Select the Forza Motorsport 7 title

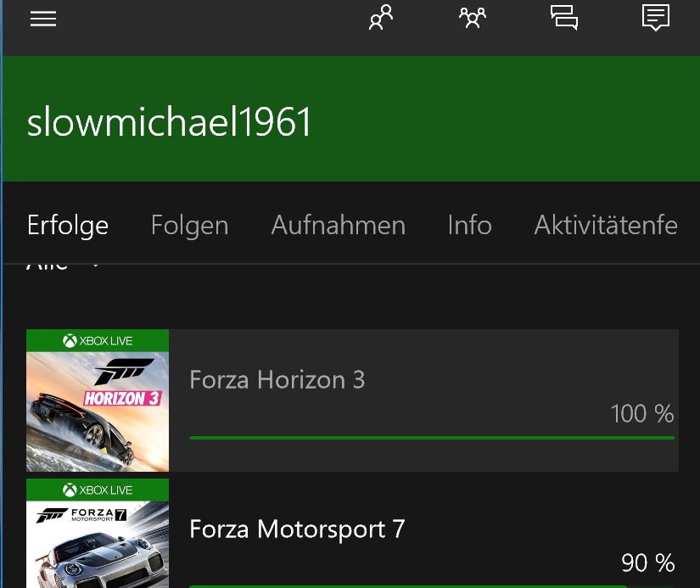(297, 529)
